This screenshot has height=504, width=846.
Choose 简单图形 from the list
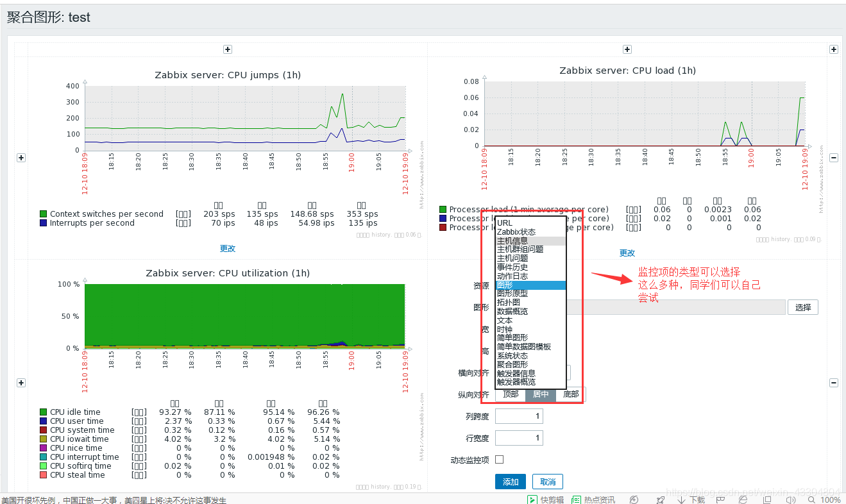click(530, 338)
